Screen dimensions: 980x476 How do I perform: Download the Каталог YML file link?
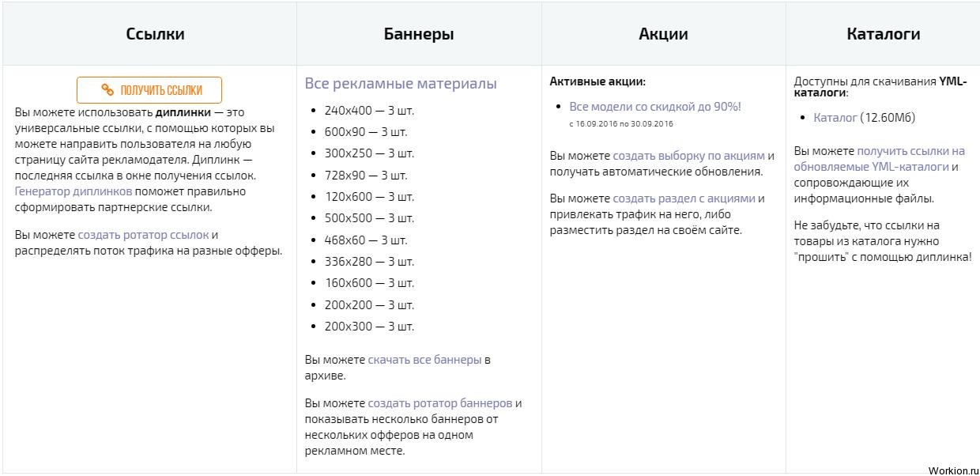pyautogui.click(x=835, y=118)
